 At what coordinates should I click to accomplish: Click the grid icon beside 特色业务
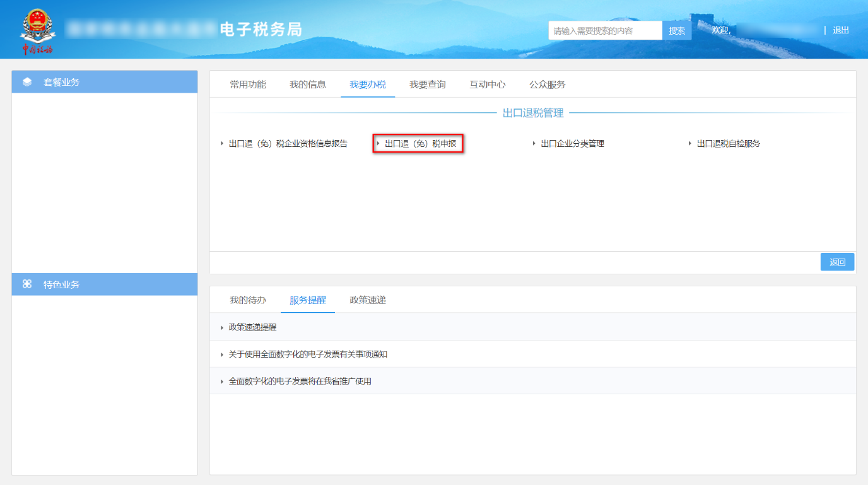pos(26,284)
